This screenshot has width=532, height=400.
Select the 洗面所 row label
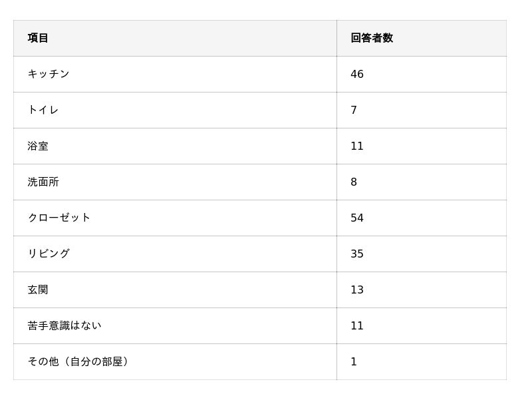coord(43,182)
